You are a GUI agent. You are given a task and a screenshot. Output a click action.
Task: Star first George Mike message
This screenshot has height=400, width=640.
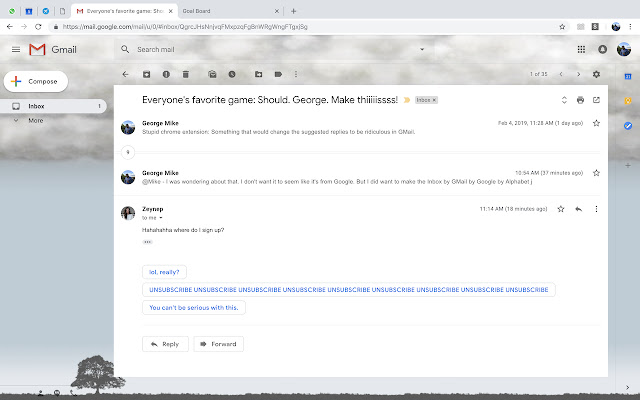coord(596,123)
